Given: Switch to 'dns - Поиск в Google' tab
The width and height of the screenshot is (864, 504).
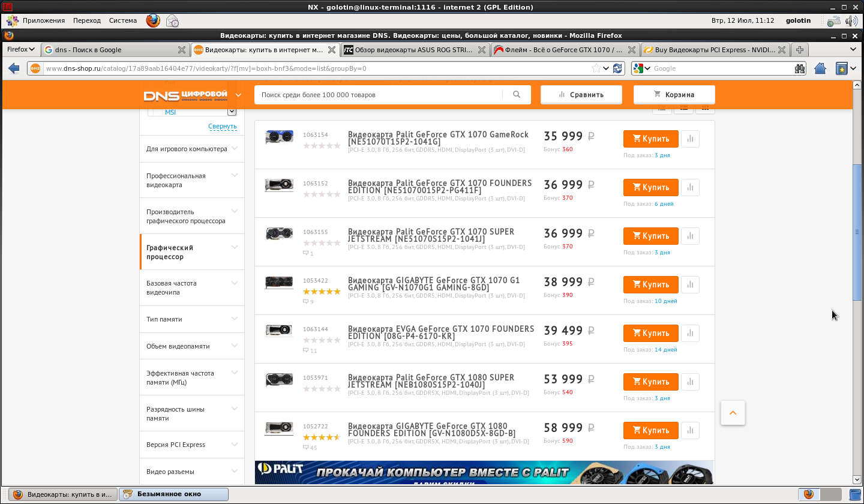Looking at the screenshot, I should pyautogui.click(x=115, y=50).
